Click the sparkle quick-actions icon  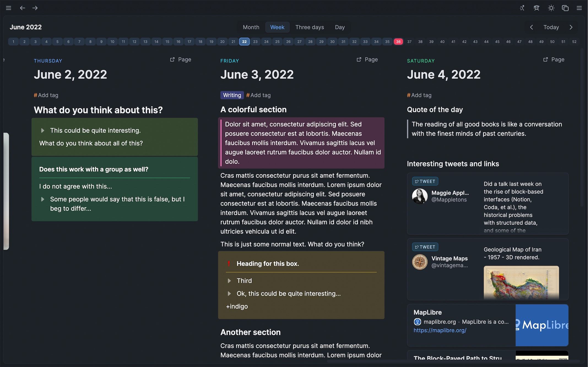(x=522, y=8)
